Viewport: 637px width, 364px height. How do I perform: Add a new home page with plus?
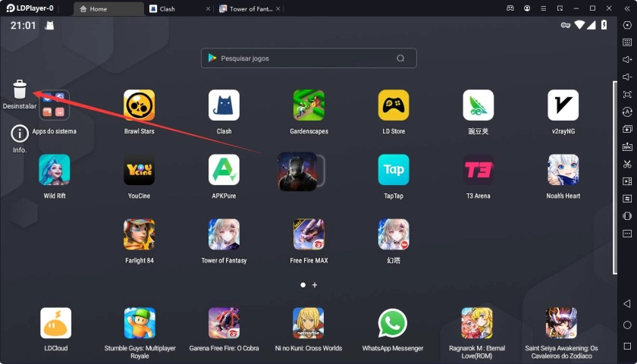pyautogui.click(x=315, y=285)
